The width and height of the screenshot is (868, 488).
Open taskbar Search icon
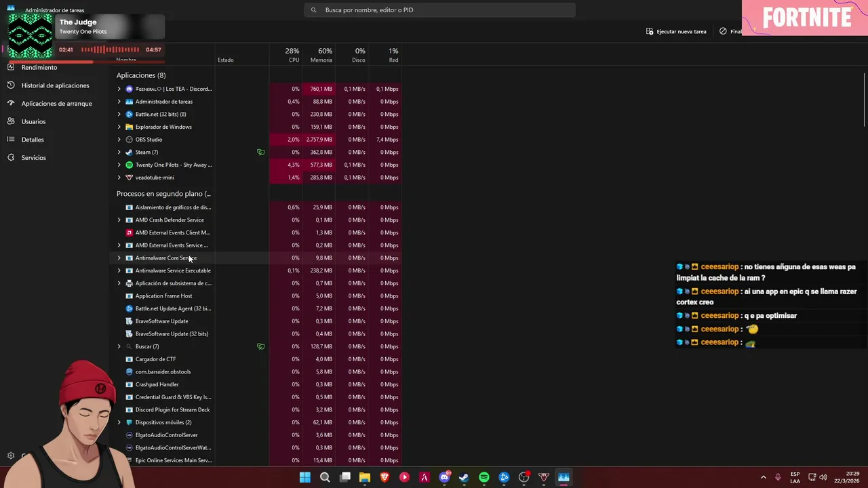click(x=325, y=477)
